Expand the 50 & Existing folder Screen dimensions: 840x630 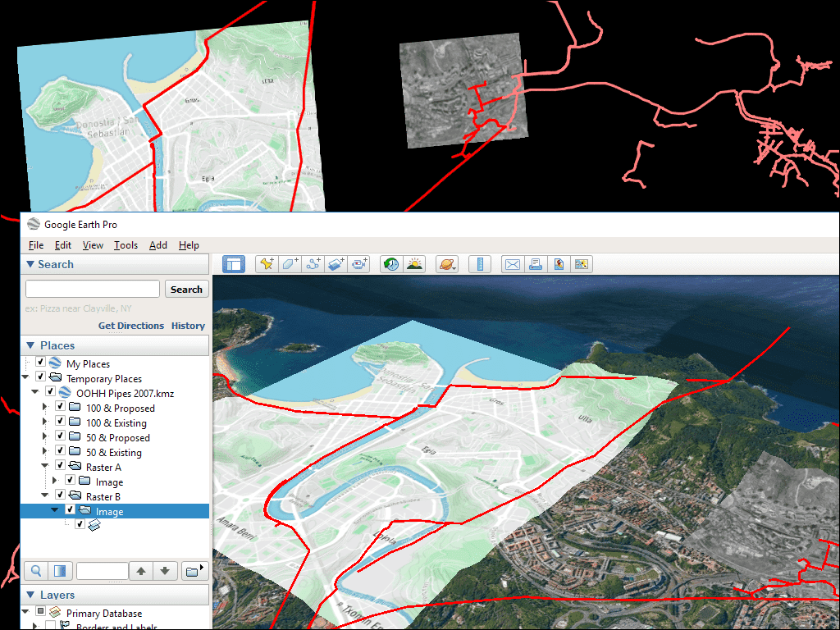46,453
